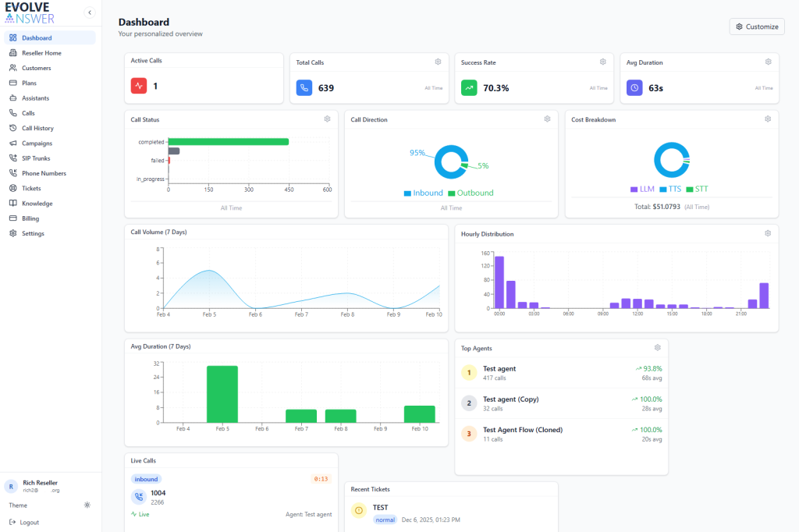Open the Success Rate widget settings gear

[x=603, y=62]
